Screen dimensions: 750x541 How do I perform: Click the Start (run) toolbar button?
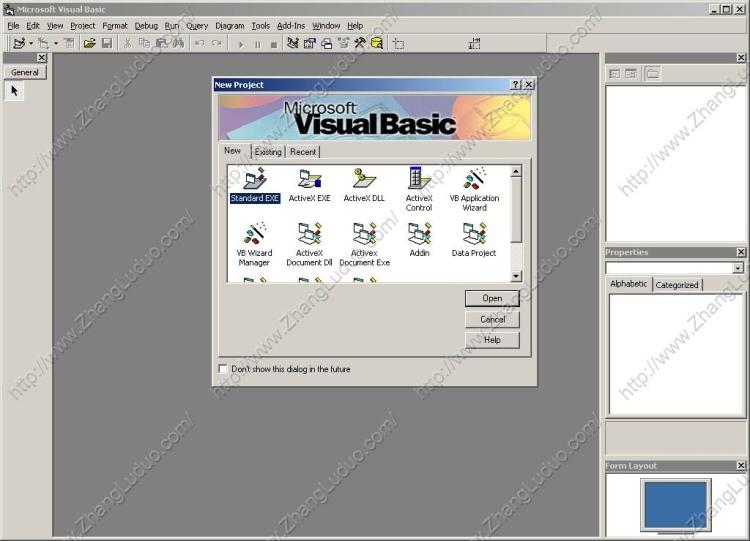[x=241, y=44]
